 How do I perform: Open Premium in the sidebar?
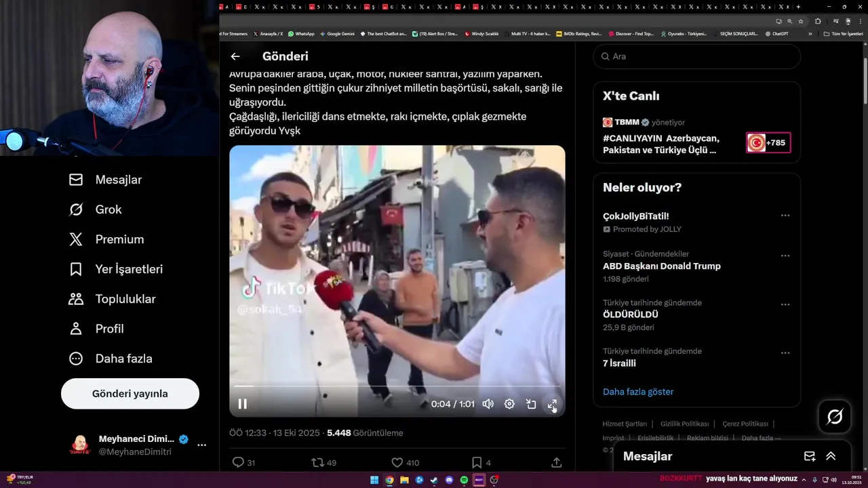point(106,239)
